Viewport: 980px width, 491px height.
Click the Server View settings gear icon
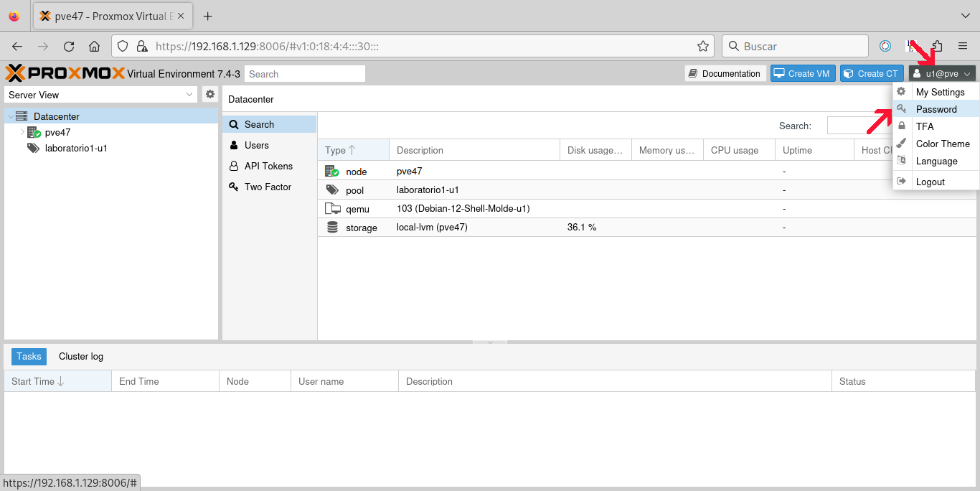(210, 94)
